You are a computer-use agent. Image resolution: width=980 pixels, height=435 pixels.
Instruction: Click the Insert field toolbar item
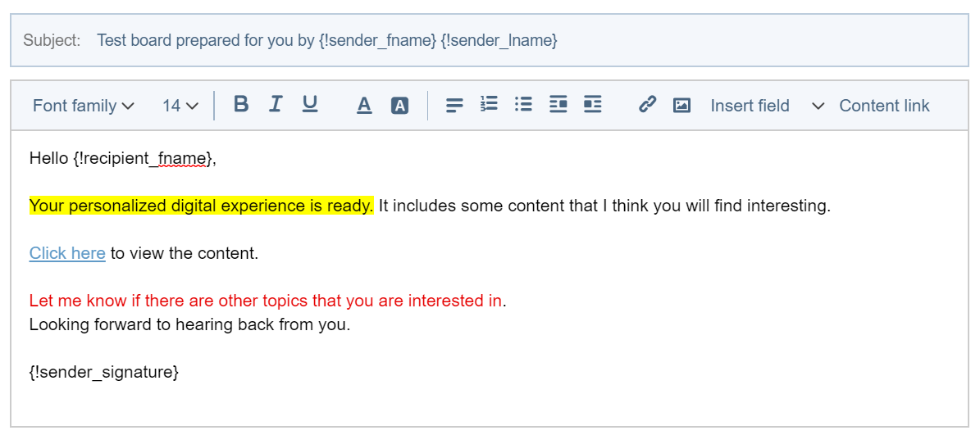tap(750, 106)
